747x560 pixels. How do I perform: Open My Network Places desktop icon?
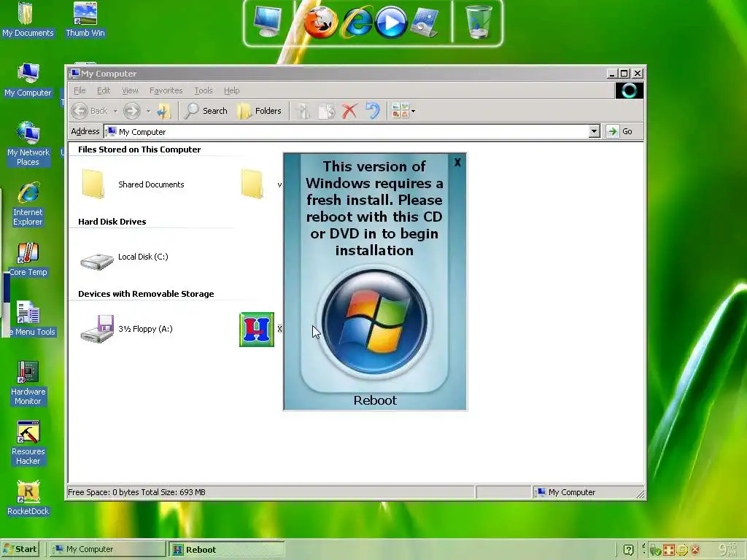click(28, 144)
